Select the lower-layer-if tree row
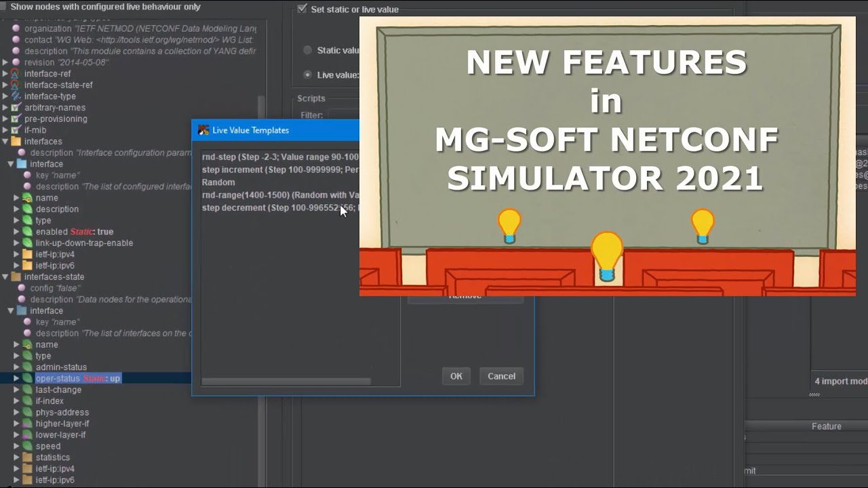The image size is (868, 488). pos(61,435)
